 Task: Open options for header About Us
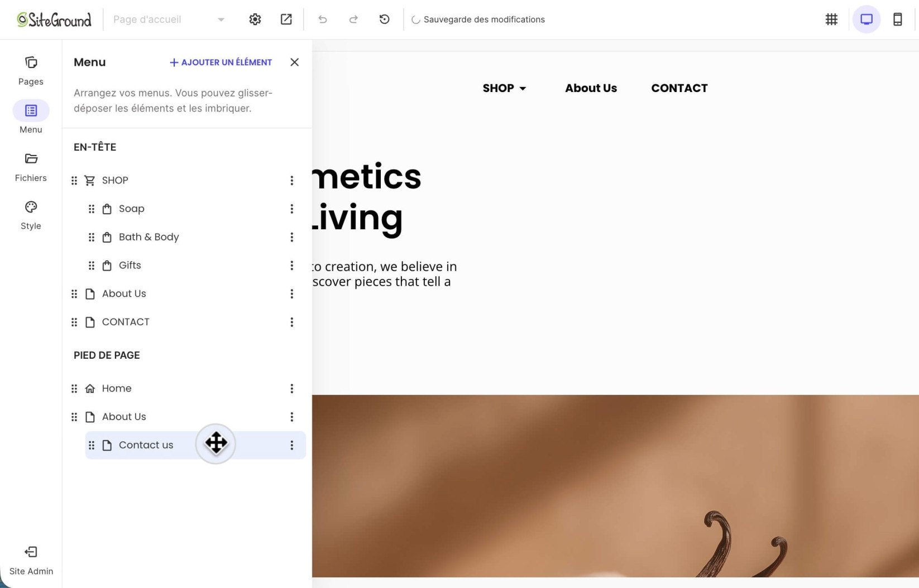(x=291, y=294)
